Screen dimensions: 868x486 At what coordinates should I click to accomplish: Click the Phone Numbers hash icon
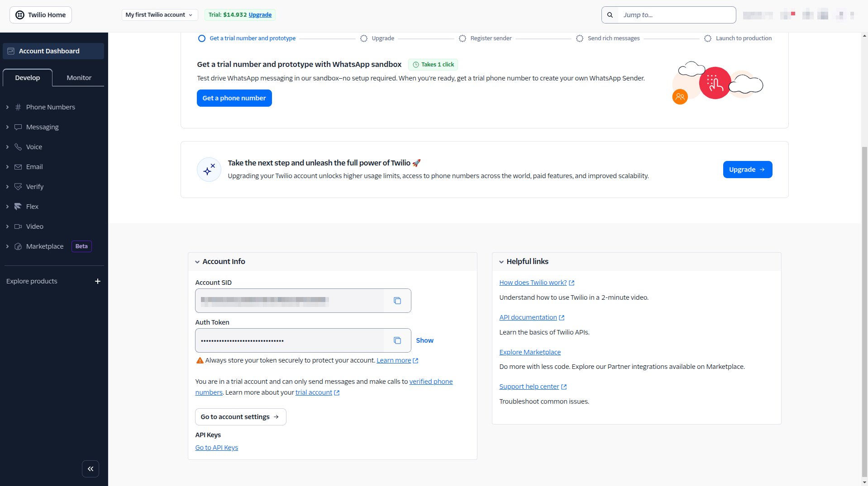pos(18,107)
